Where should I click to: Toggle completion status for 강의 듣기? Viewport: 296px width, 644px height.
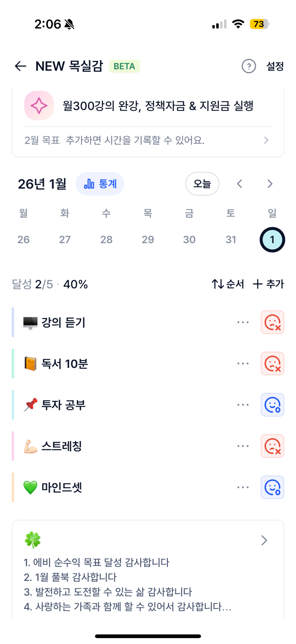(272, 322)
